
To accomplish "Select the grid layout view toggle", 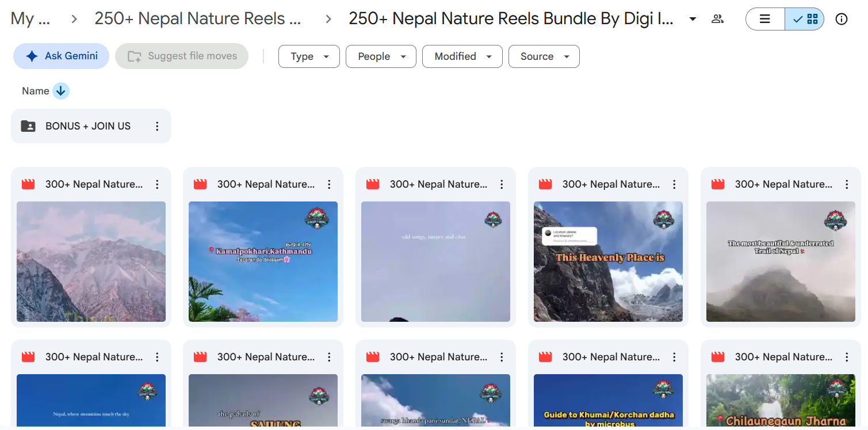I will click(x=805, y=19).
